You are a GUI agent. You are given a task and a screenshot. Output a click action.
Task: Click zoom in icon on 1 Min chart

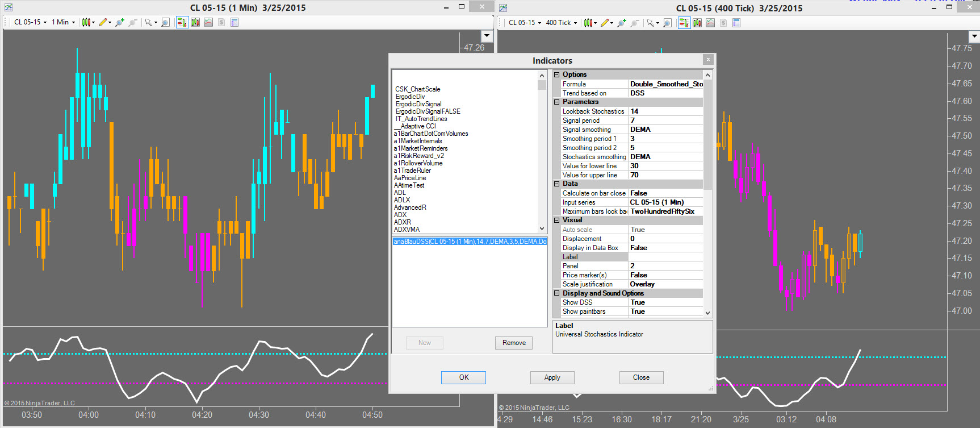click(x=120, y=22)
